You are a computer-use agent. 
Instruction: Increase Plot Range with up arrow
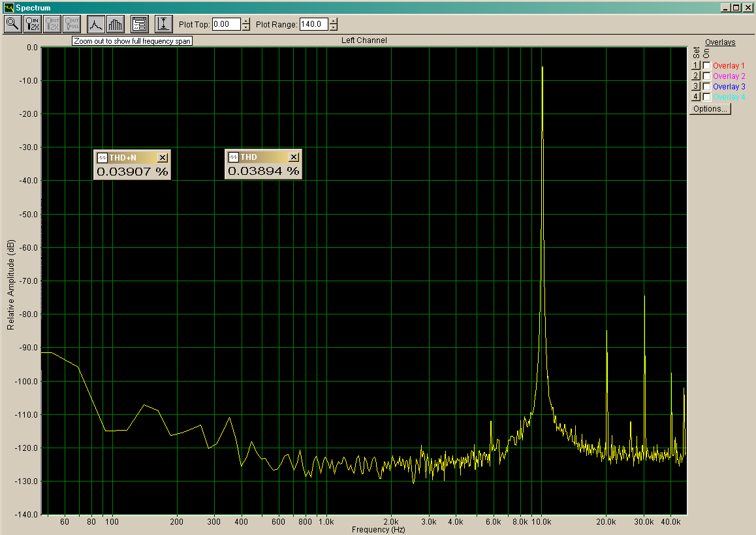click(334, 22)
